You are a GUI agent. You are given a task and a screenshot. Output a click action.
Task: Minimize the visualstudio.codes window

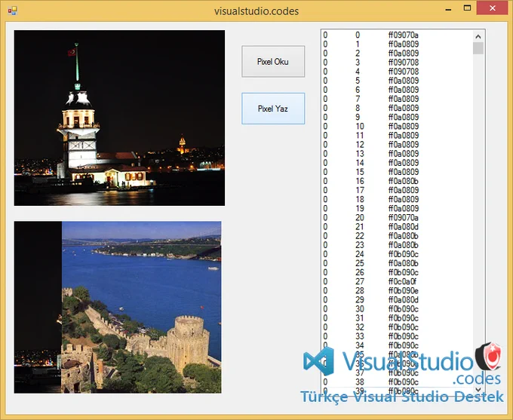tap(448, 9)
